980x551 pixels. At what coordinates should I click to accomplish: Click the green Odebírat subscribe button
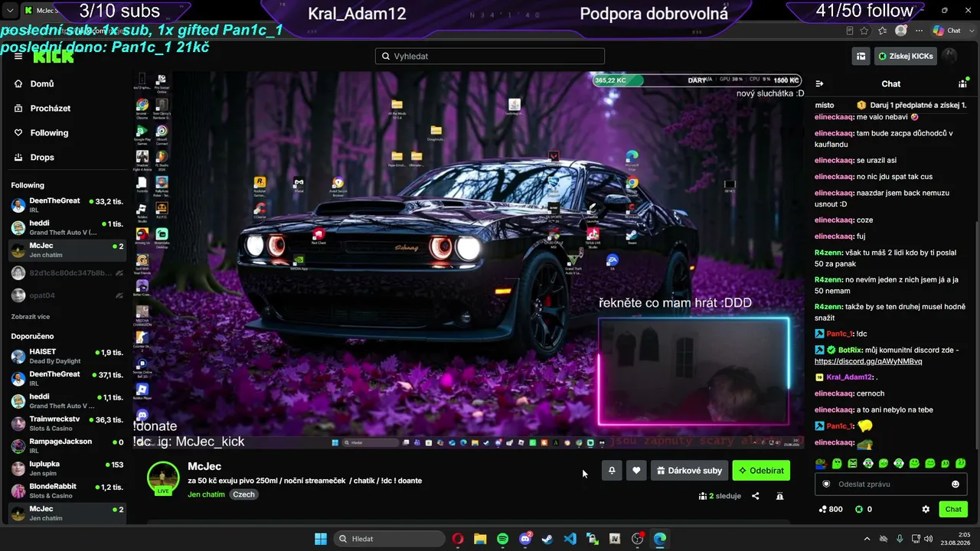[761, 471]
